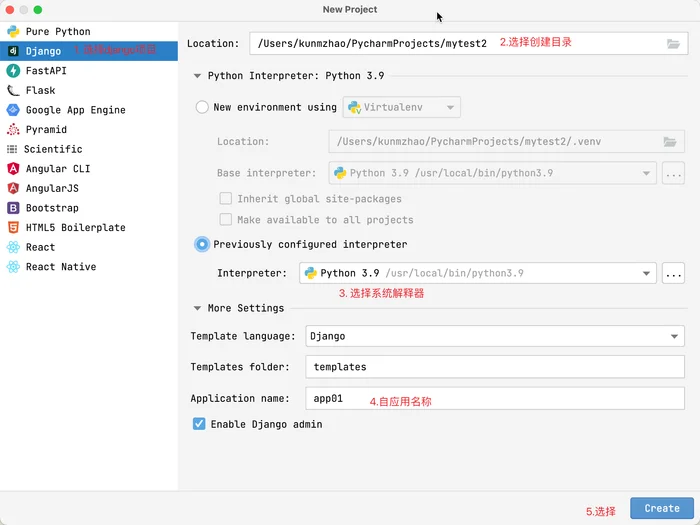Click ellipsis button beside Base interpreter
700x525 pixels.
tap(673, 173)
